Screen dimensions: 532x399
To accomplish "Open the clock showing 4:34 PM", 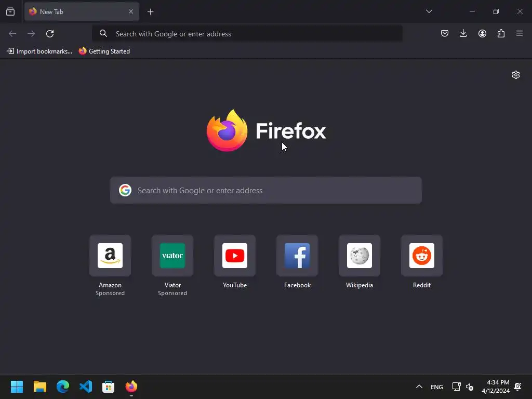I will (x=496, y=387).
